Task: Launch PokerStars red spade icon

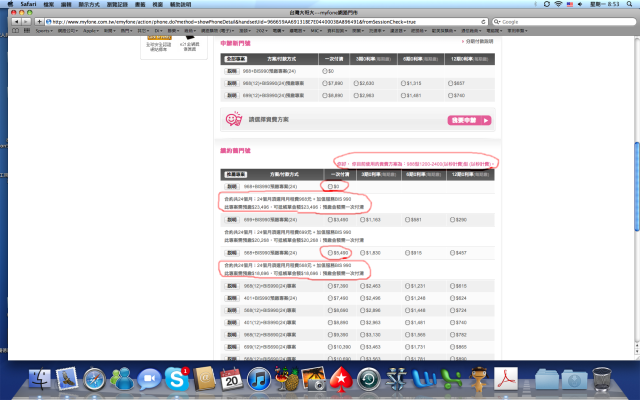Action: (x=341, y=379)
